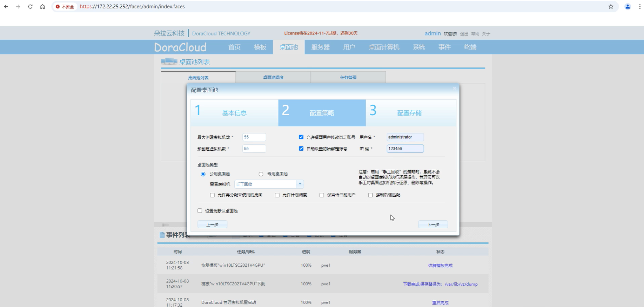Enable 强制后缀匹配 checkbox
Viewport: 644px width, 307px height.
point(370,195)
